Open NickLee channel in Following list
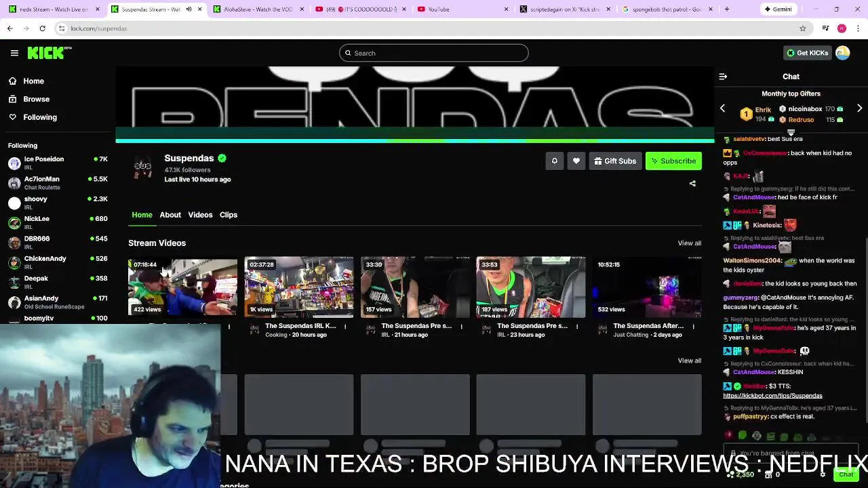The image size is (868, 488). (x=58, y=222)
